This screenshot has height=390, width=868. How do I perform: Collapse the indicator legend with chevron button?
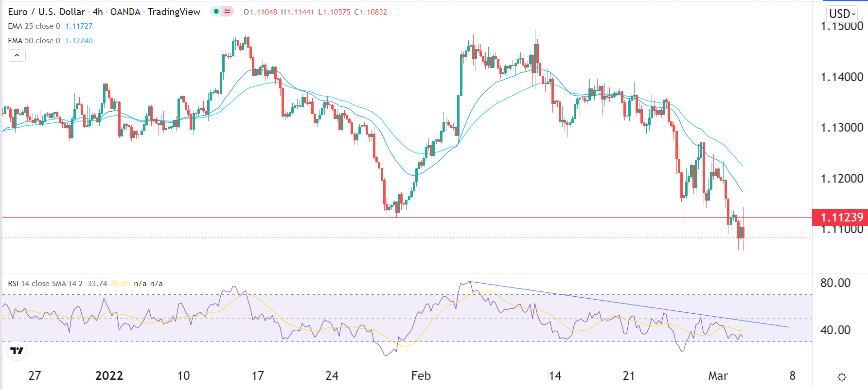click(x=17, y=55)
